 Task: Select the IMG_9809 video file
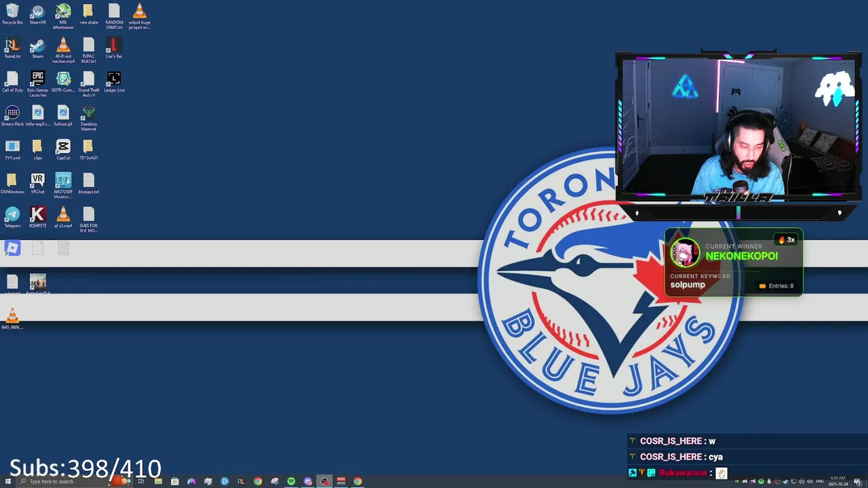[12, 319]
